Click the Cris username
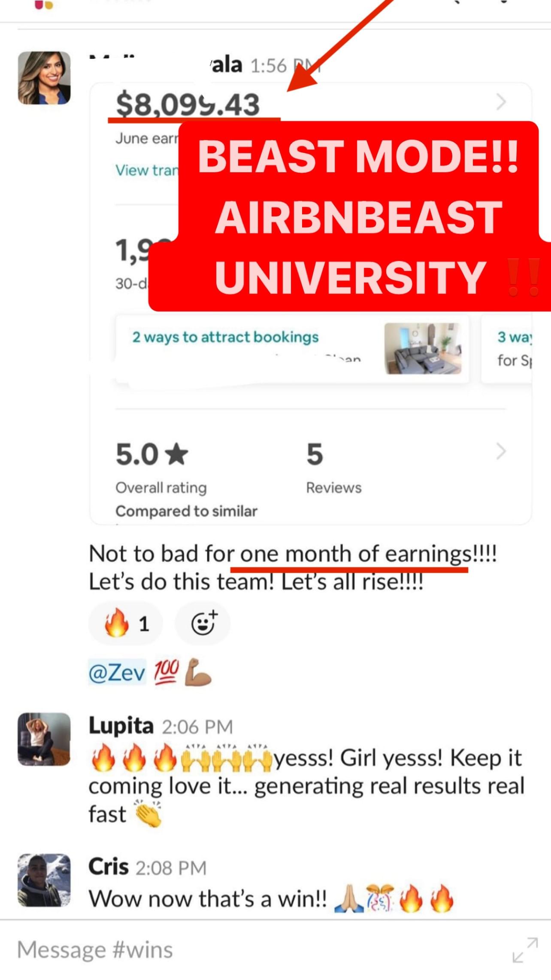This screenshot has width=551, height=980. coord(109,867)
